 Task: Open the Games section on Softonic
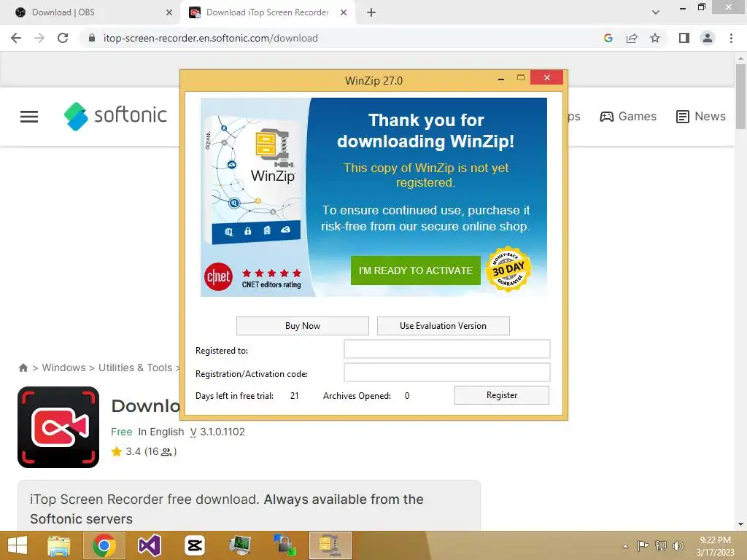point(628,116)
